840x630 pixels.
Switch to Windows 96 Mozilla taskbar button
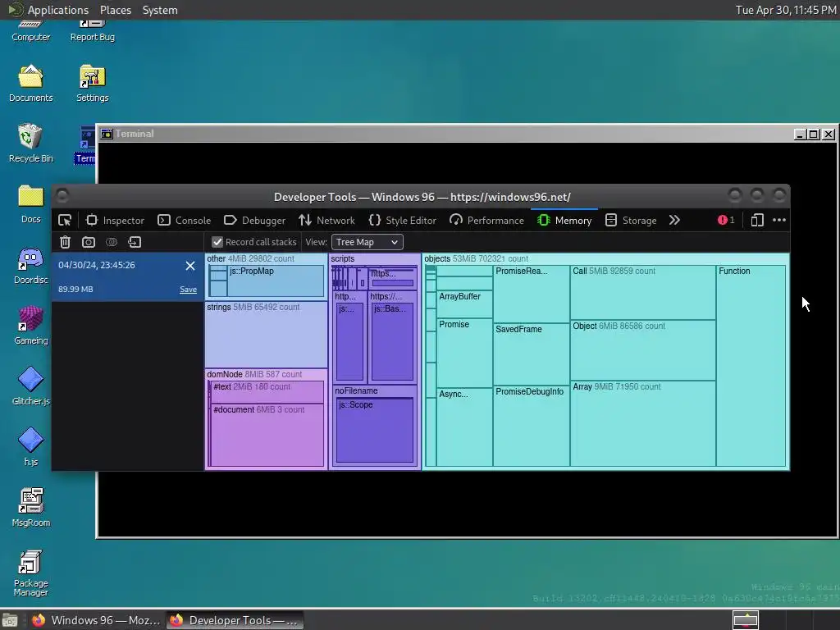pyautogui.click(x=97, y=620)
